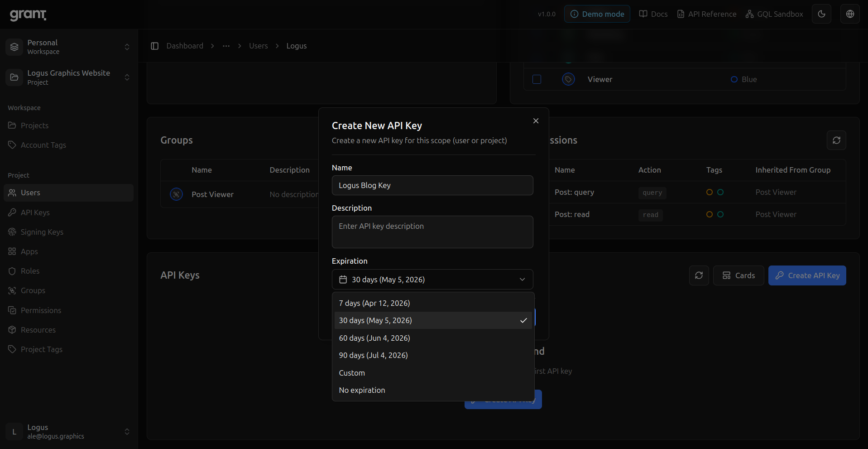Open Signing Keys in sidebar
868x449 pixels.
68,232
